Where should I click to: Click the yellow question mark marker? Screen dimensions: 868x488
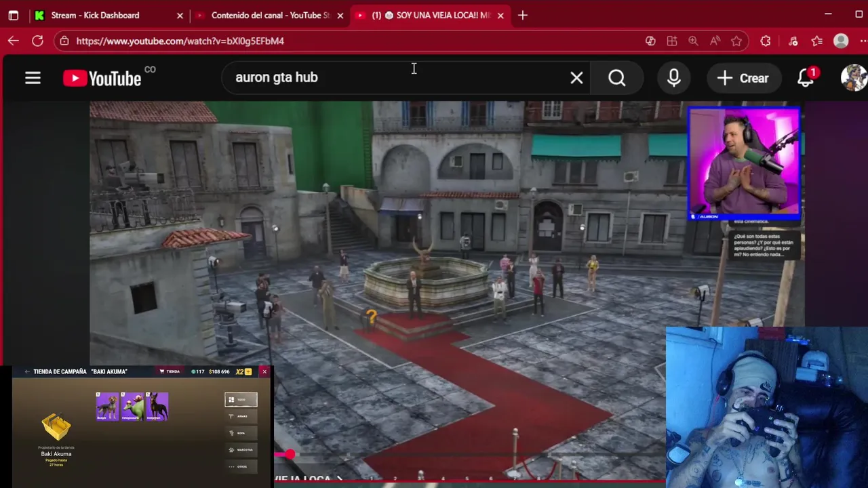coord(371,315)
